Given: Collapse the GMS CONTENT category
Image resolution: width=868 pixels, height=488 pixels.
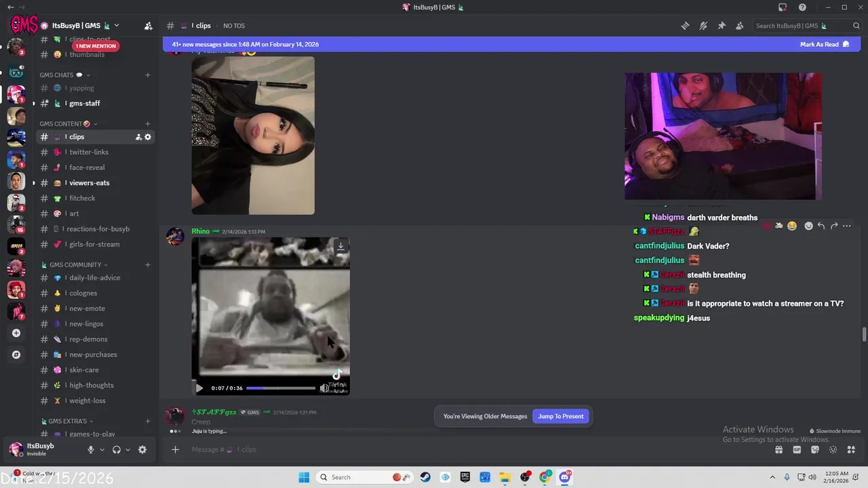Looking at the screenshot, I should pos(68,124).
